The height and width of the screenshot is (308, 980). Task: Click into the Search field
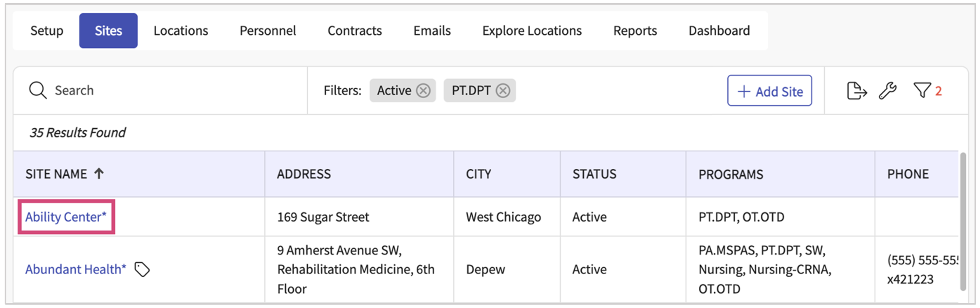click(x=169, y=90)
